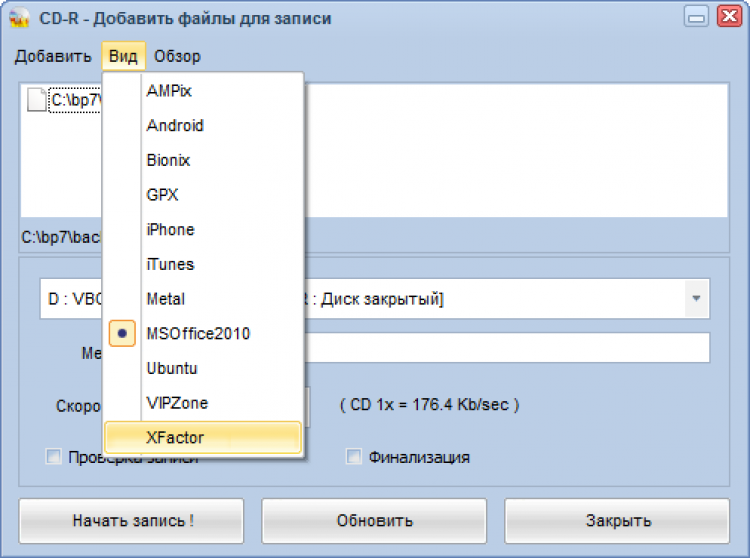Expand the drive selection dropdown arrow

pyautogui.click(x=695, y=299)
